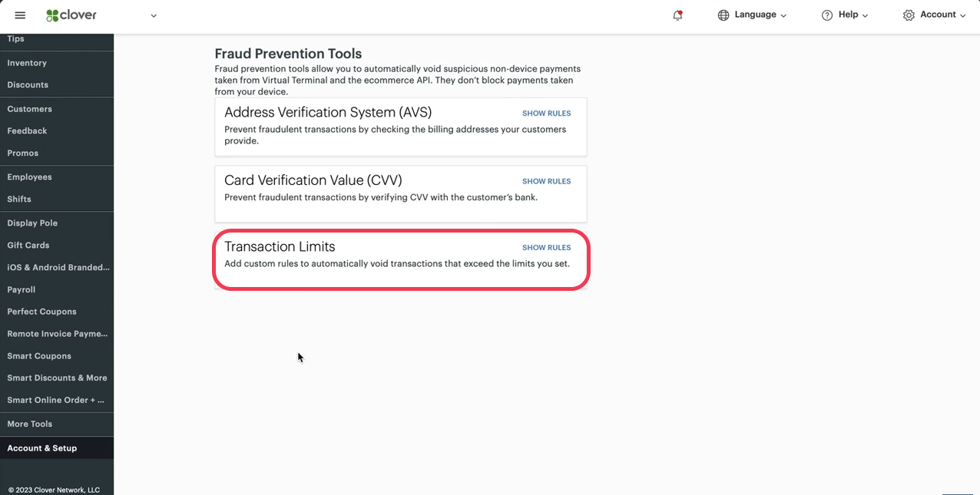Open the Payroll sidebar link
Viewport: 980px width, 495px height.
coord(22,290)
